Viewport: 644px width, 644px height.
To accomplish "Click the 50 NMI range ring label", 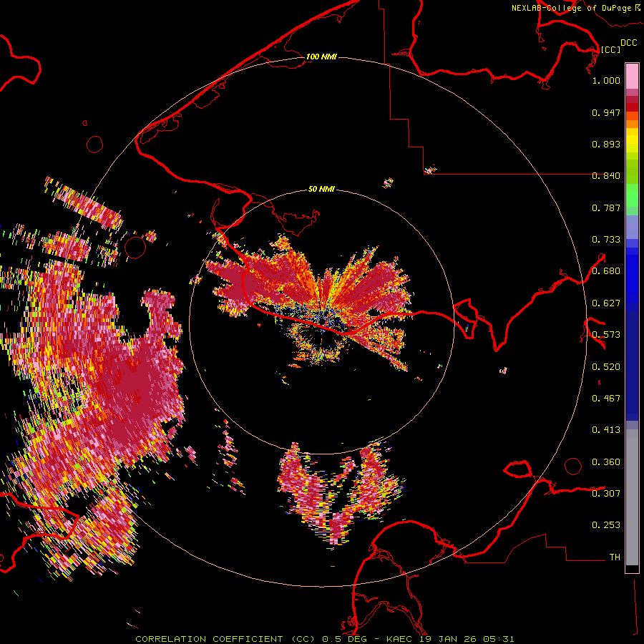I will [x=321, y=189].
